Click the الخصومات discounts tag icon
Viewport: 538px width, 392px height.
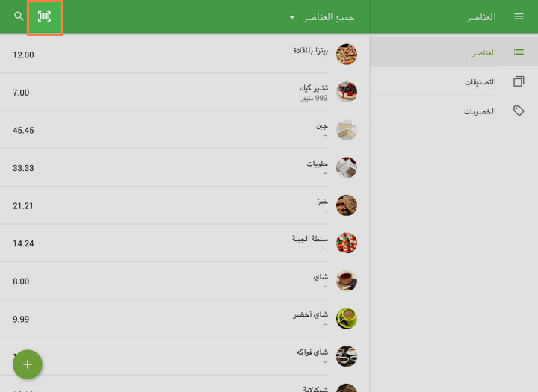(x=519, y=111)
